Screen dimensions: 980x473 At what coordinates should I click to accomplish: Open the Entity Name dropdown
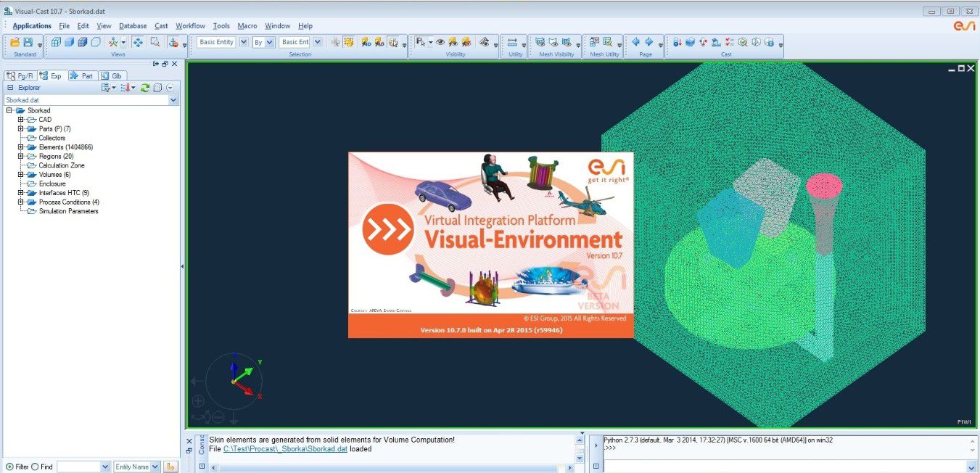pos(155,466)
